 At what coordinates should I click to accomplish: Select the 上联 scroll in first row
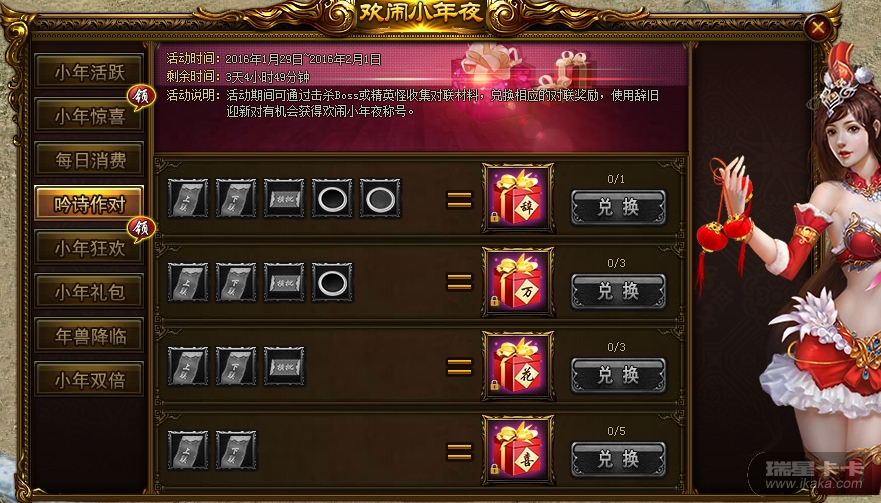(x=188, y=198)
